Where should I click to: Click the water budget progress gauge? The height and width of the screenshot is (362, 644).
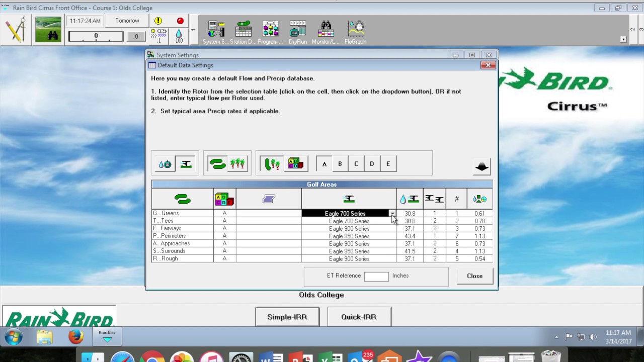(x=96, y=36)
